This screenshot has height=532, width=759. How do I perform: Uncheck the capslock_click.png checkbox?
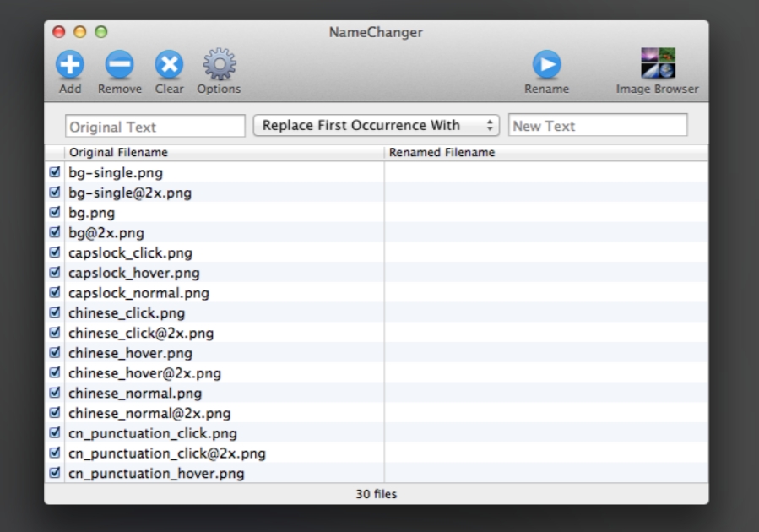55,252
